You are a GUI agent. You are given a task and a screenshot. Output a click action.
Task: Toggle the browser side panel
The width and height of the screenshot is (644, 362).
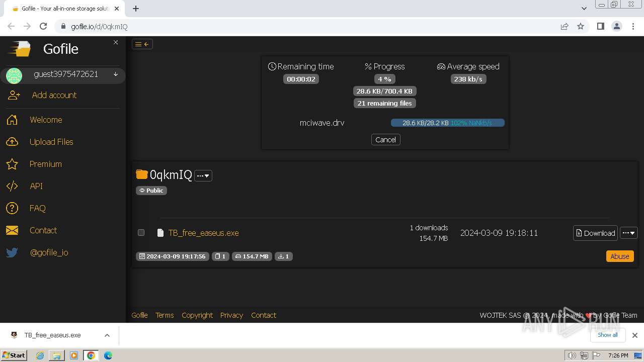tap(600, 27)
